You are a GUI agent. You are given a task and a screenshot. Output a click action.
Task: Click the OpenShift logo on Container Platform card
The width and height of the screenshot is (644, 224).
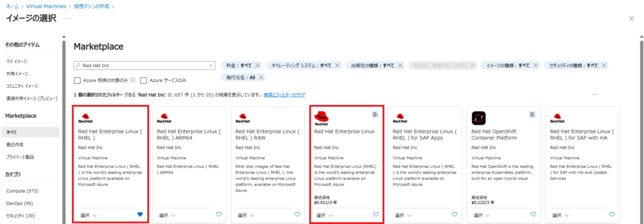[478, 117]
